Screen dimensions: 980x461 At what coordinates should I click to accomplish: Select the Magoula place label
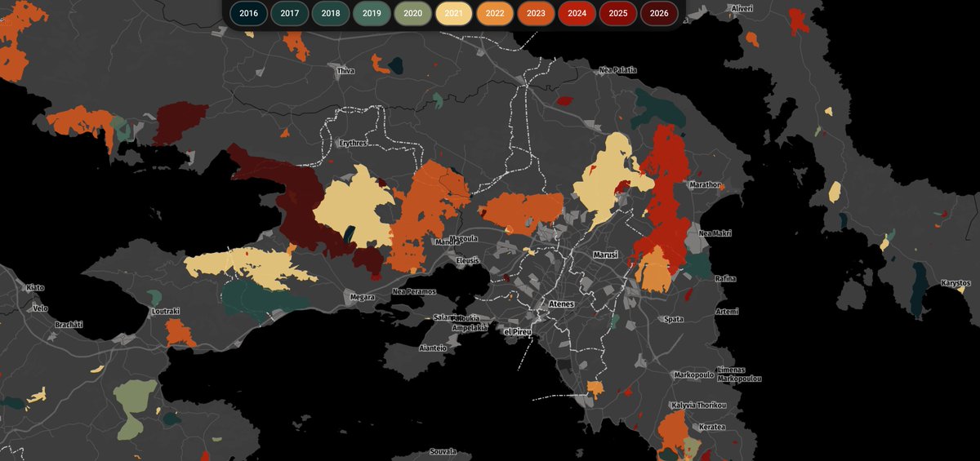[464, 238]
